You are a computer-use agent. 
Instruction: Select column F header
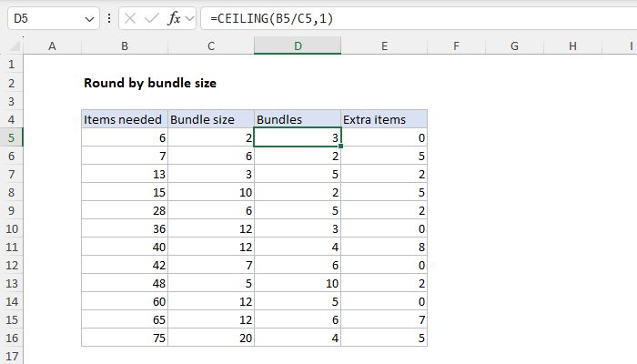click(x=456, y=45)
